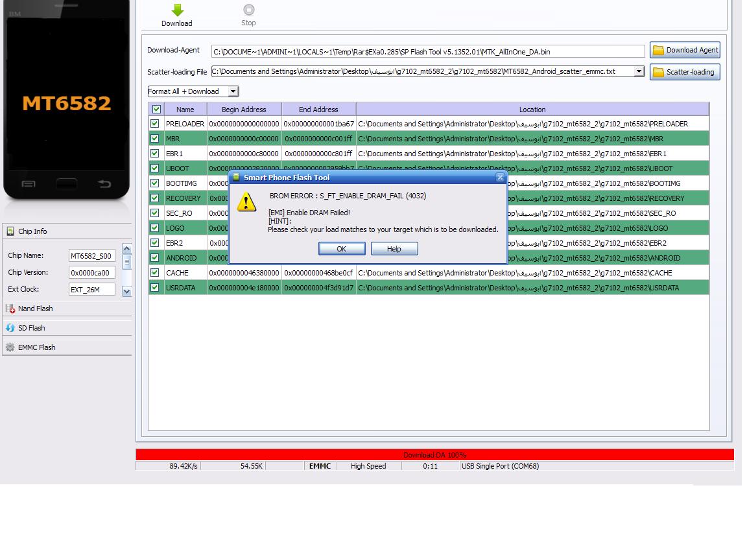Uncheck the EBR2 partition checkbox
Viewport: 747px width, 560px height.
click(155, 243)
